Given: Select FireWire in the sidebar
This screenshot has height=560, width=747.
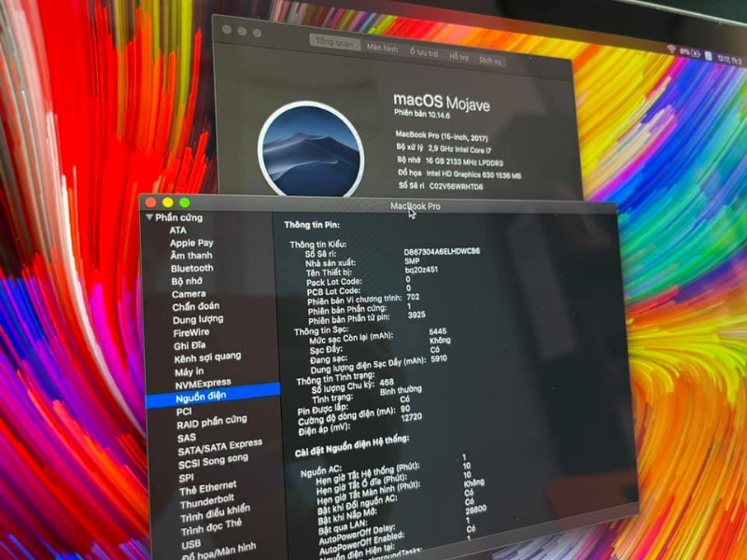Looking at the screenshot, I should pyautogui.click(x=191, y=332).
